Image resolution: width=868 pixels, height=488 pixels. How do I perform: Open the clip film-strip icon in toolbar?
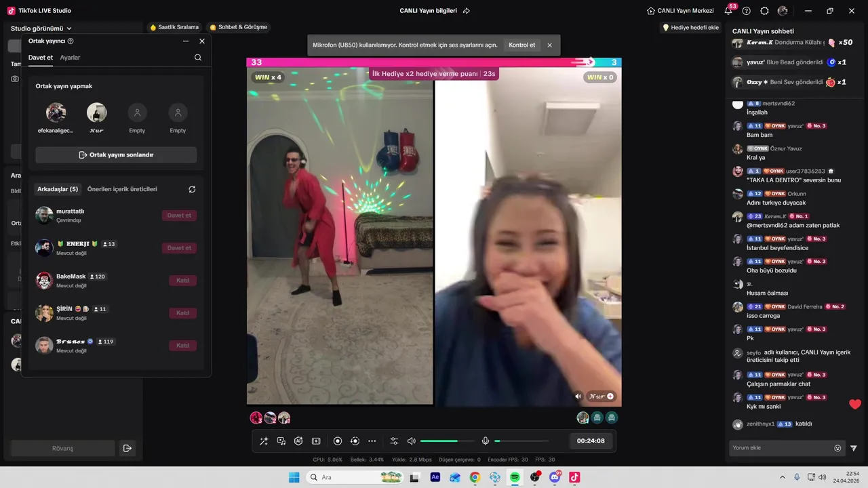tap(316, 441)
